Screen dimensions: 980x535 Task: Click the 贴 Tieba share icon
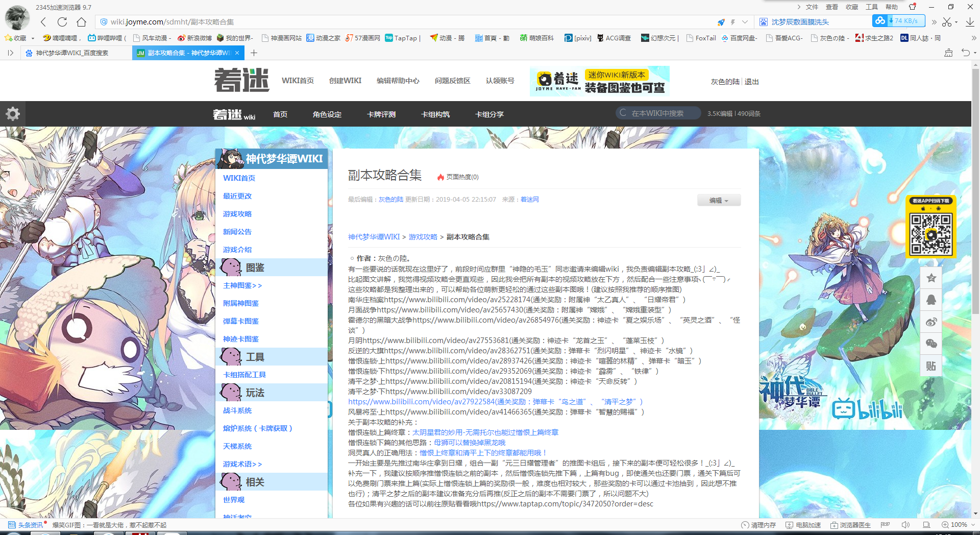point(932,366)
